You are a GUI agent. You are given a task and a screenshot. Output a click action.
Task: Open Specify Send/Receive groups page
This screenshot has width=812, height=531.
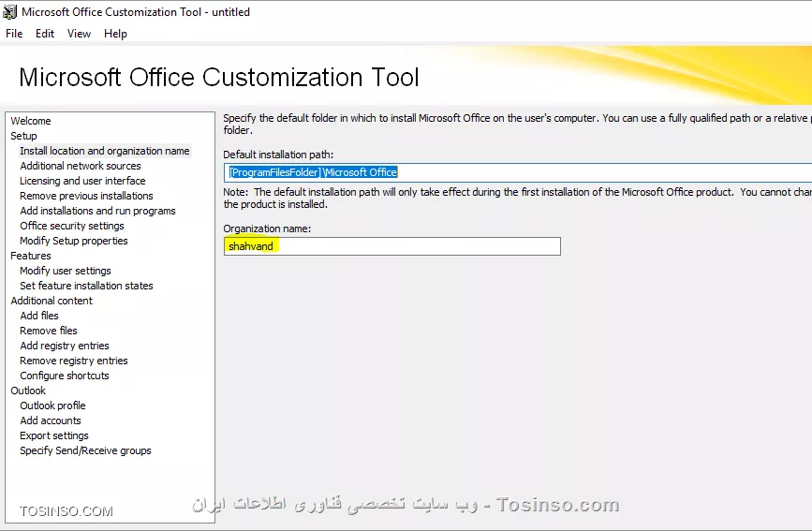point(85,451)
